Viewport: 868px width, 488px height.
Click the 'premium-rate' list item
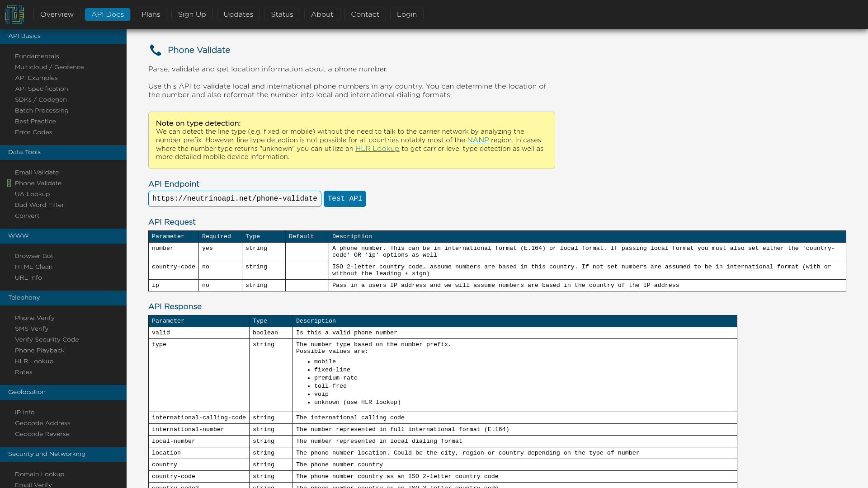[336, 378]
